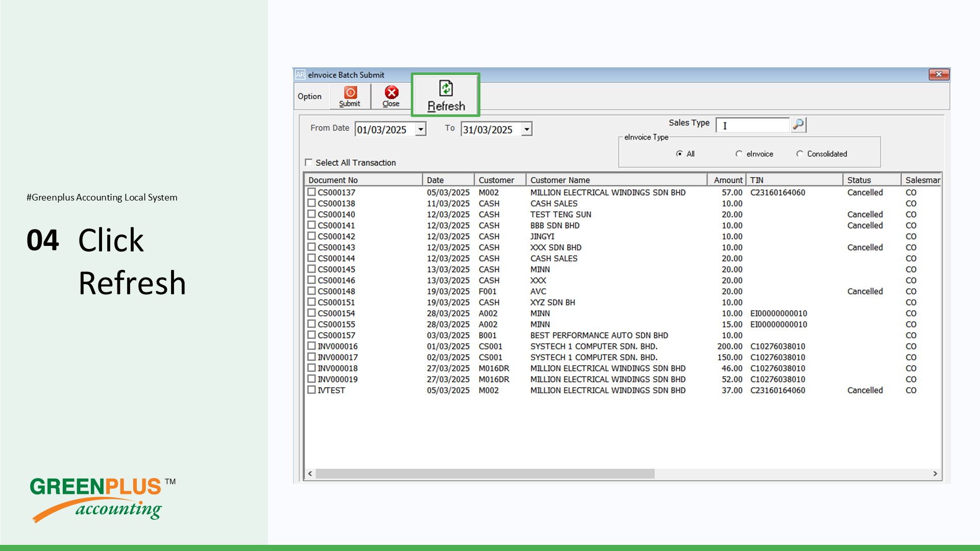Click amount 200.00 in INV000016 row
This screenshot has width=980, height=551.
[729, 346]
